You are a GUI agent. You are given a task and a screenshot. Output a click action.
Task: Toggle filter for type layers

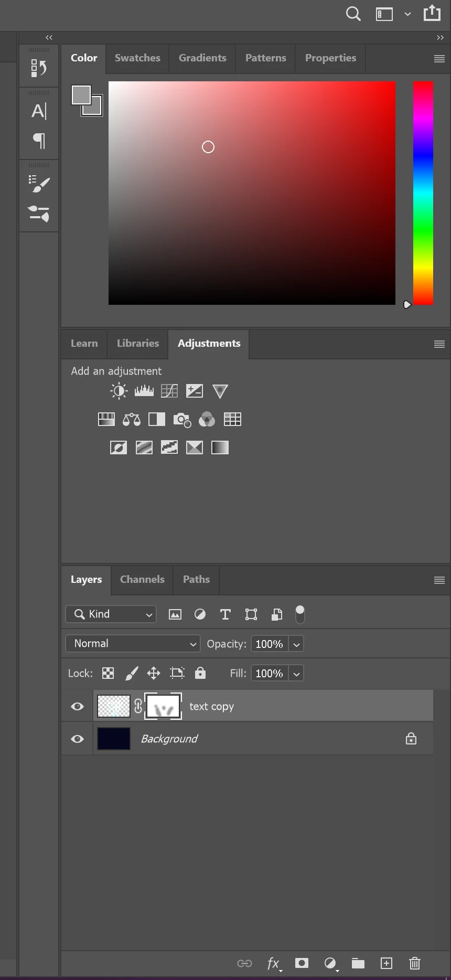point(225,614)
